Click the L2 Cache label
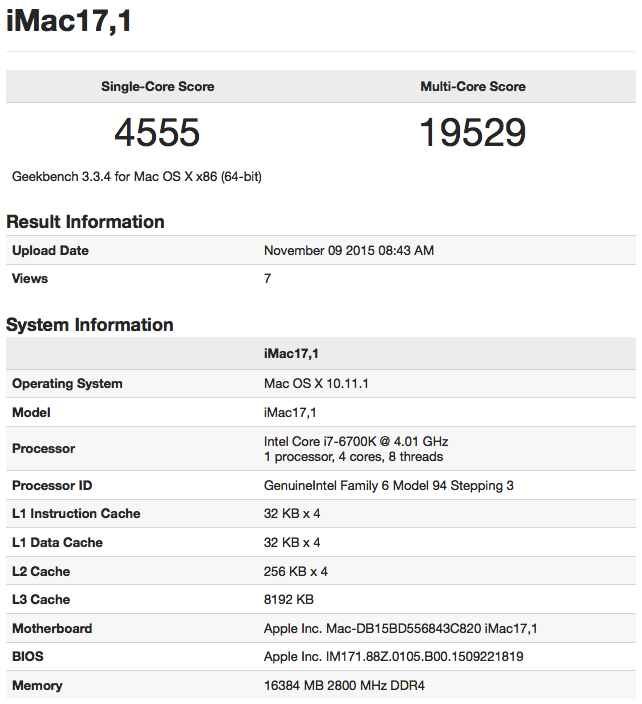This screenshot has height=704, width=642. [41, 572]
